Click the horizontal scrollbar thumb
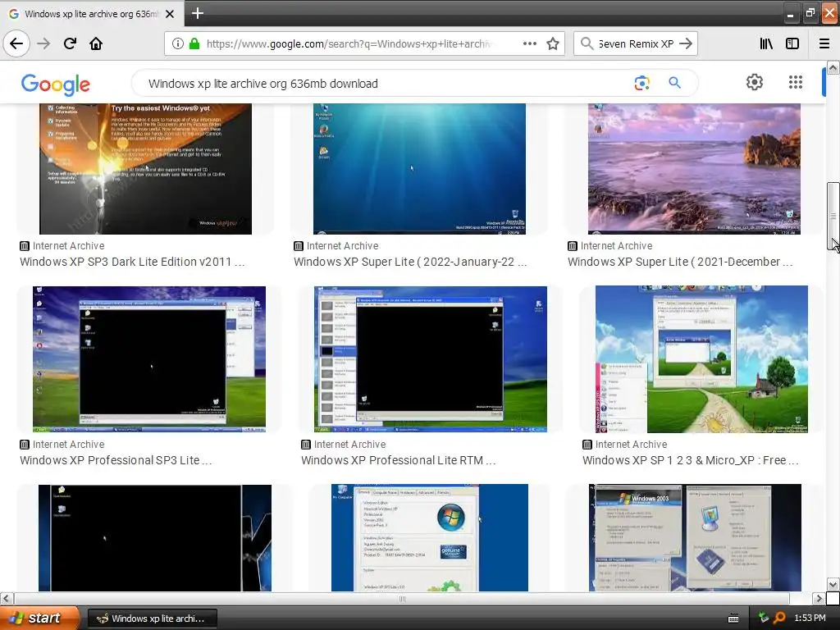Screen dimensions: 840x630 pyautogui.click(x=402, y=598)
